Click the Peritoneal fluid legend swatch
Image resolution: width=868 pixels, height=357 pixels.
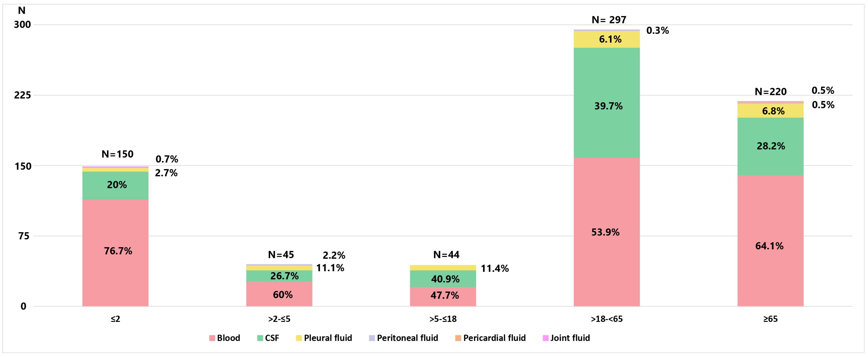[372, 338]
